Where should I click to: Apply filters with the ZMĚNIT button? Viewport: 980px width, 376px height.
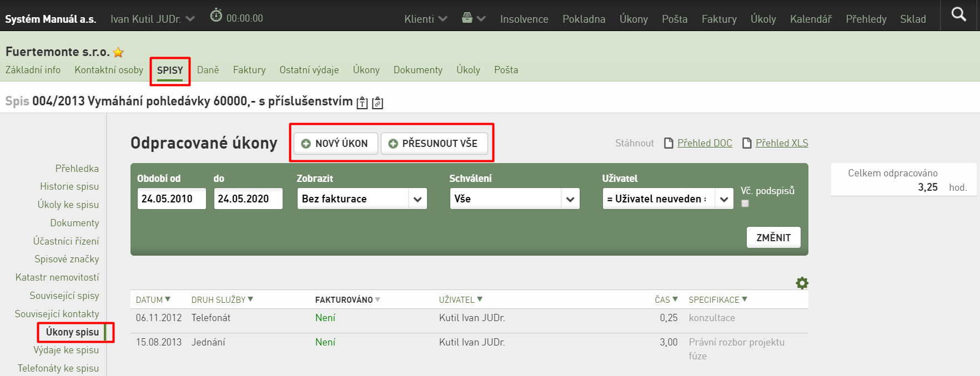pyautogui.click(x=773, y=237)
